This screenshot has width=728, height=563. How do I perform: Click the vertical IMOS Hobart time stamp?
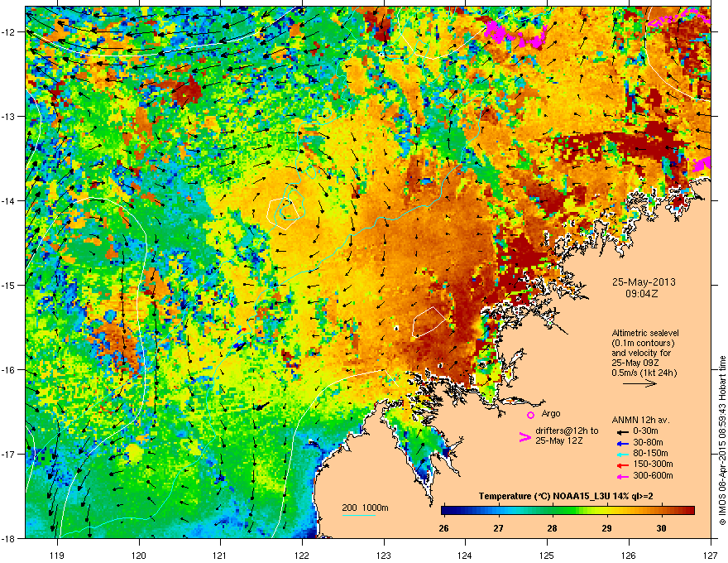(x=722, y=440)
